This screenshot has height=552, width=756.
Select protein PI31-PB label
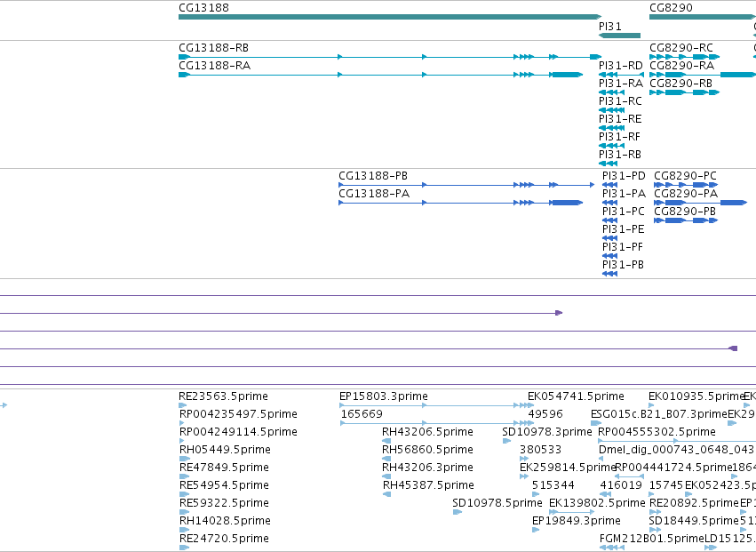(623, 265)
